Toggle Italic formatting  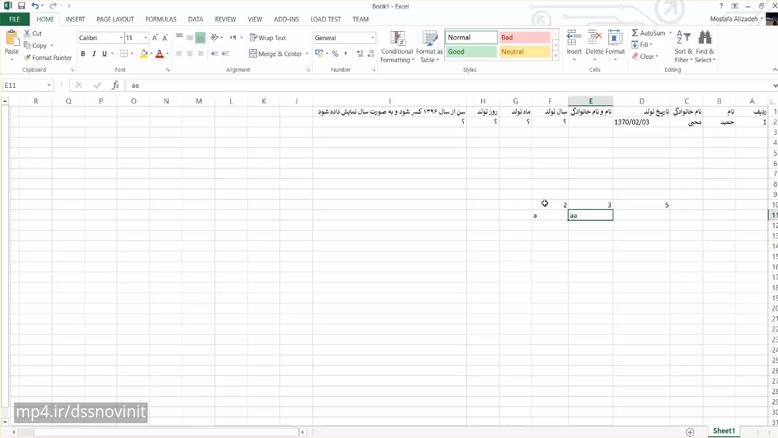pos(94,54)
